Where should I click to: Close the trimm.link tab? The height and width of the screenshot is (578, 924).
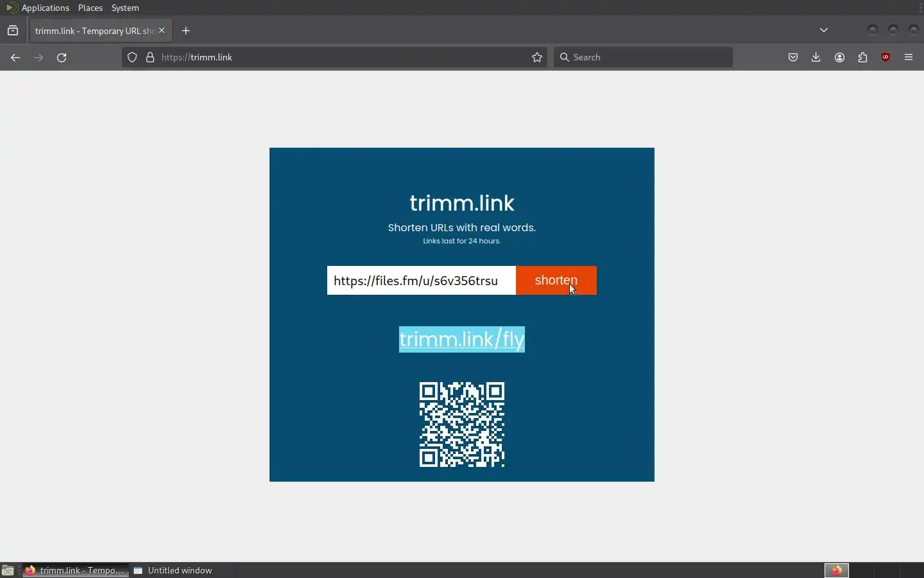(162, 30)
